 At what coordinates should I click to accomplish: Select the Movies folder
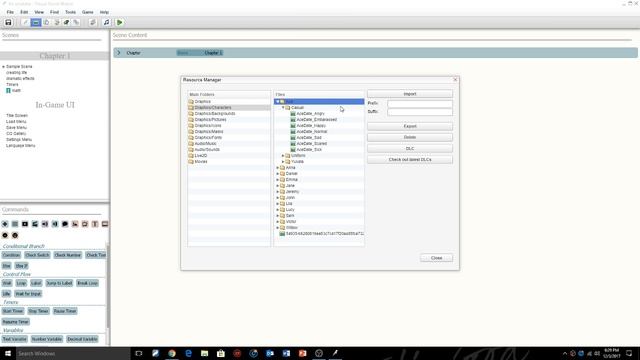201,162
